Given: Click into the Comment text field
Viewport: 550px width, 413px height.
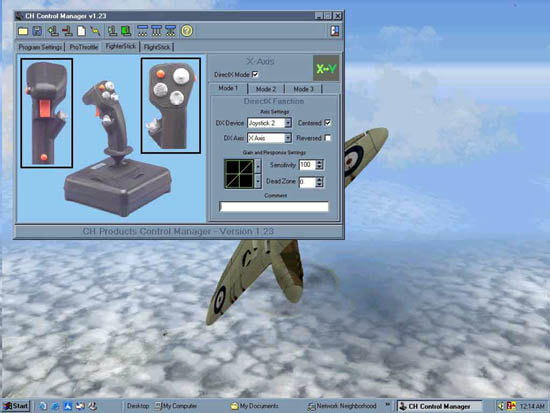Looking at the screenshot, I should click(274, 207).
